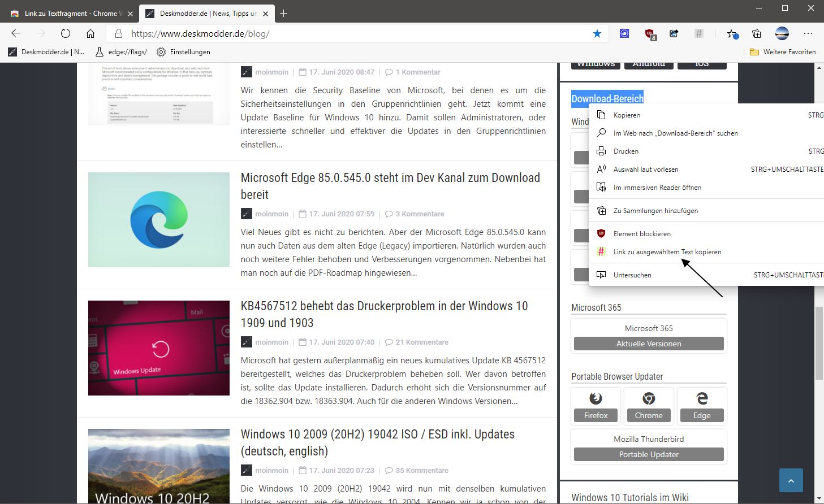Select Untersuchen in context menu
Image resolution: width=824 pixels, height=504 pixels.
tap(706, 275)
